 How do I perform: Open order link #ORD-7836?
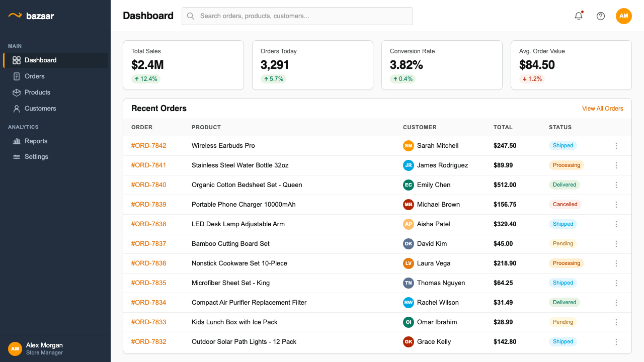click(149, 263)
